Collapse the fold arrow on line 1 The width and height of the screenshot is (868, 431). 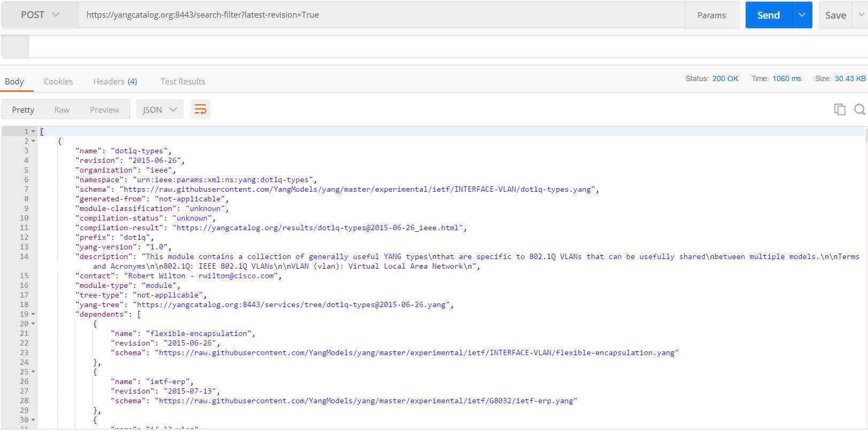pyautogui.click(x=33, y=131)
